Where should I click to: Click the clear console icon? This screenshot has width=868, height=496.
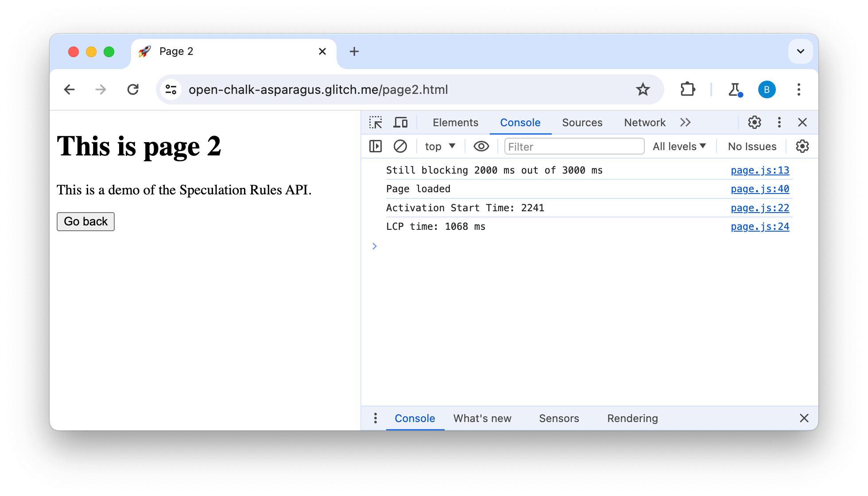[399, 146]
